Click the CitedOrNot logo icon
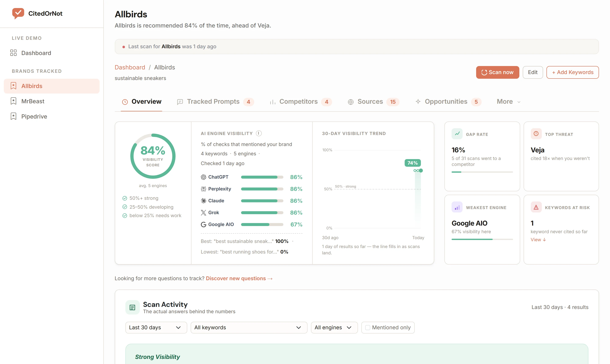610x364 pixels. (x=18, y=13)
